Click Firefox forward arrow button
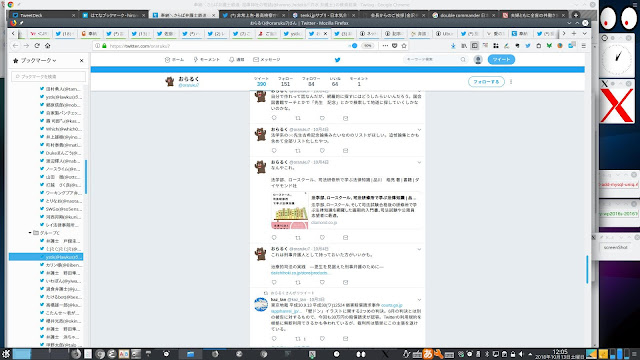Image resolution: width=640 pixels, height=360 pixels. (x=26, y=46)
